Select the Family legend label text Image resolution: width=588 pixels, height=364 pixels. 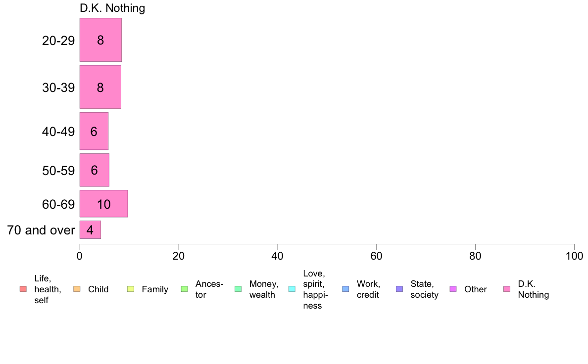pos(155,289)
